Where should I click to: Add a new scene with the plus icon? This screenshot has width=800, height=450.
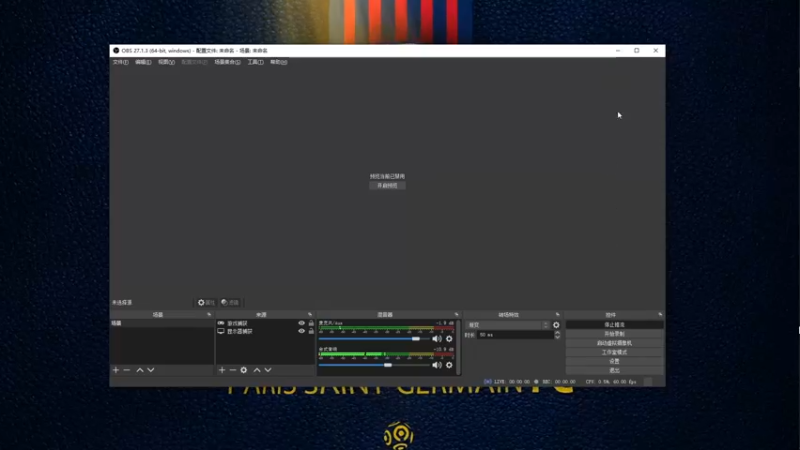point(116,370)
